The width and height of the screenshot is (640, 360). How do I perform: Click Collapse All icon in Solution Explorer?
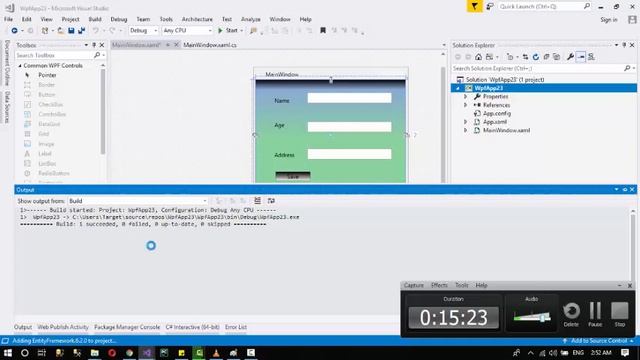pos(546,57)
